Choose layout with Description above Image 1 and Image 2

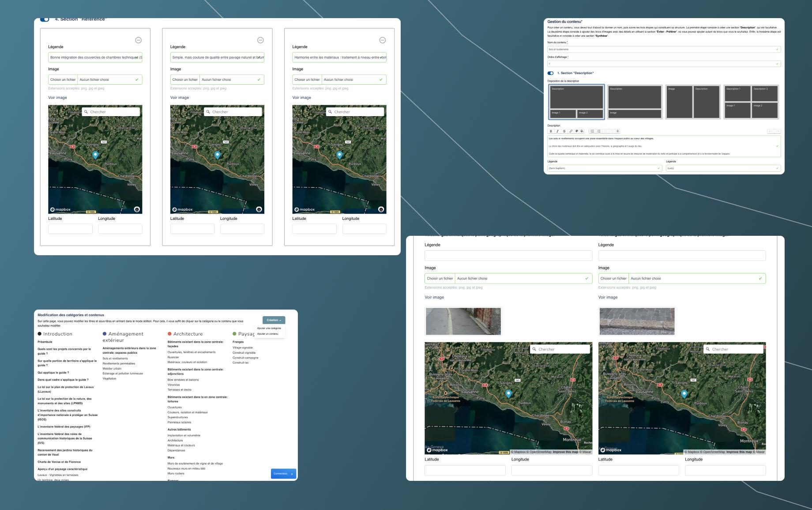click(576, 102)
